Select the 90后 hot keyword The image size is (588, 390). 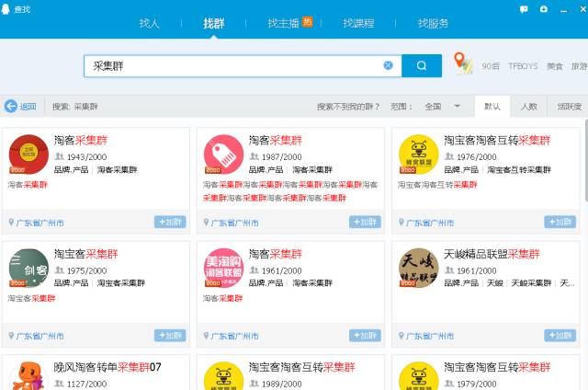click(491, 66)
